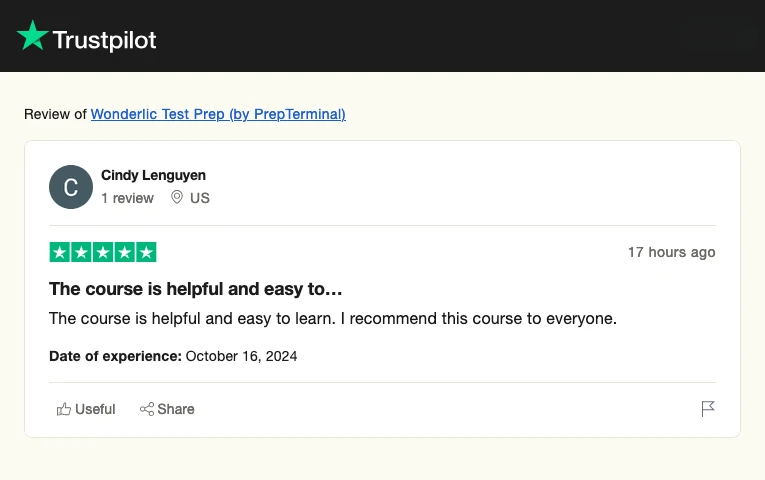Click the location pin icon

point(177,198)
